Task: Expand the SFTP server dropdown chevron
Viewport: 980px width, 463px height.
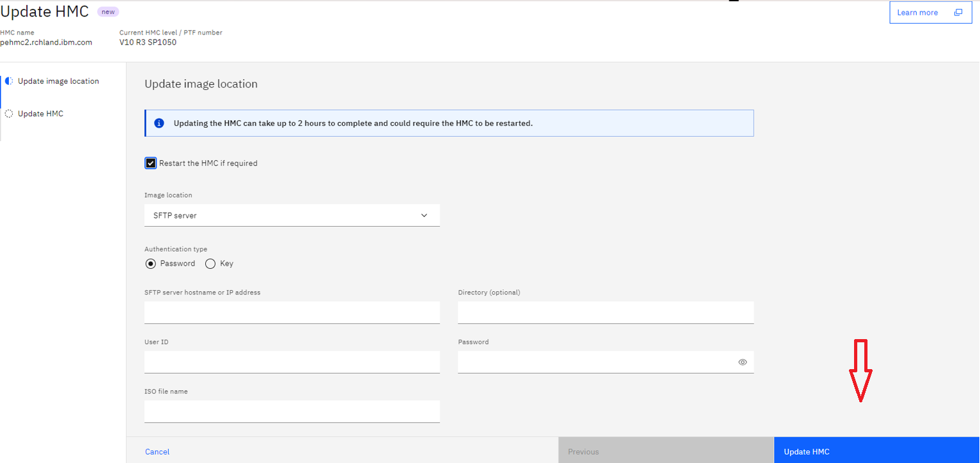Action: pos(424,216)
